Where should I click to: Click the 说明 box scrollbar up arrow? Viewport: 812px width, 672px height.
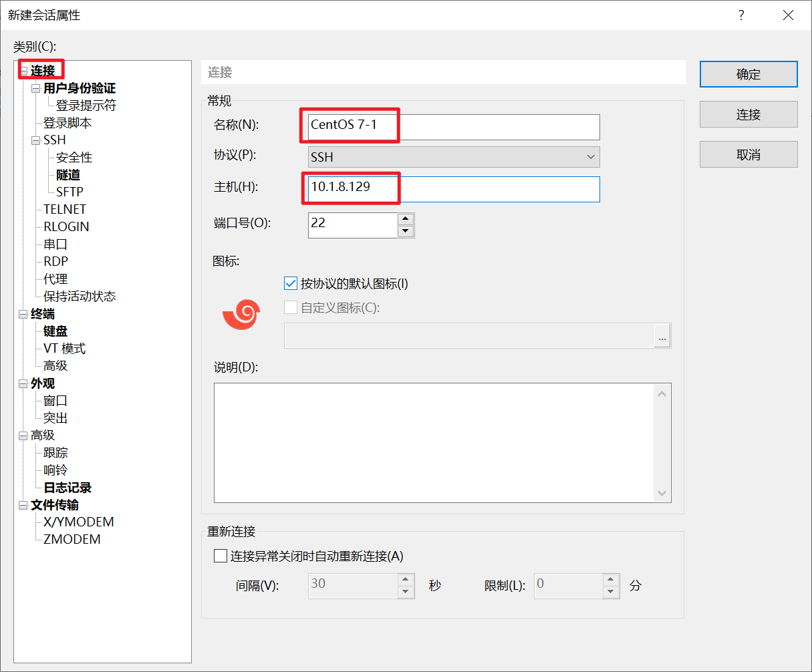pos(662,393)
